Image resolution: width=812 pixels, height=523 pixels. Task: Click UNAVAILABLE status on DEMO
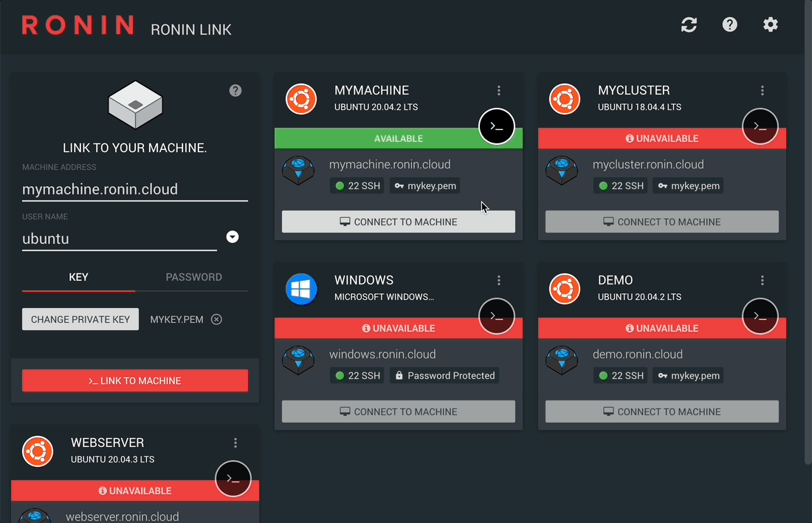pos(662,328)
